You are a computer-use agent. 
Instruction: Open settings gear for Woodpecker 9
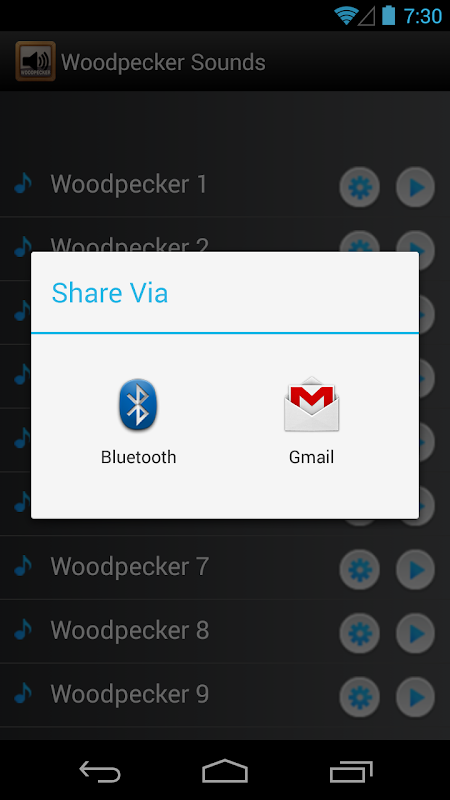click(x=360, y=697)
